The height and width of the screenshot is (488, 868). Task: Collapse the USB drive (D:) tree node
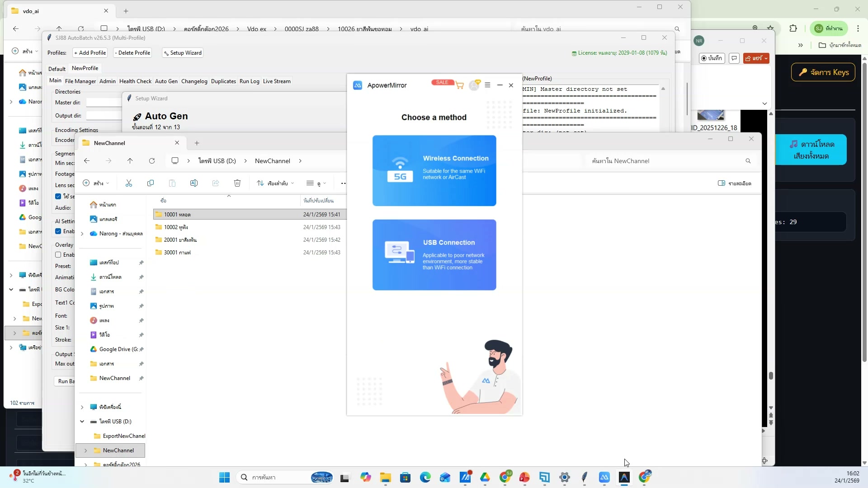click(x=82, y=422)
